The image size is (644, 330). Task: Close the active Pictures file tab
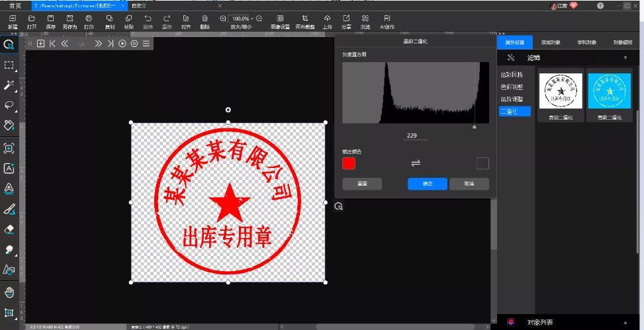[123, 6]
